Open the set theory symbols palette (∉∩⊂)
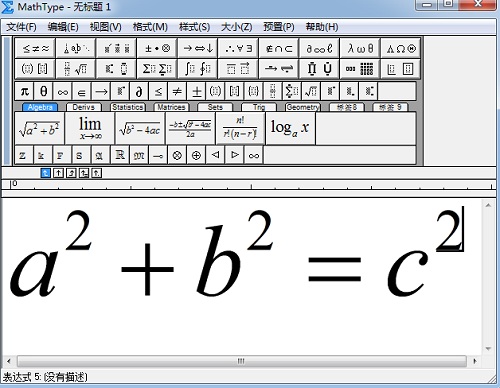Image resolution: width=500 pixels, height=388 pixels. pyautogui.click(x=279, y=49)
